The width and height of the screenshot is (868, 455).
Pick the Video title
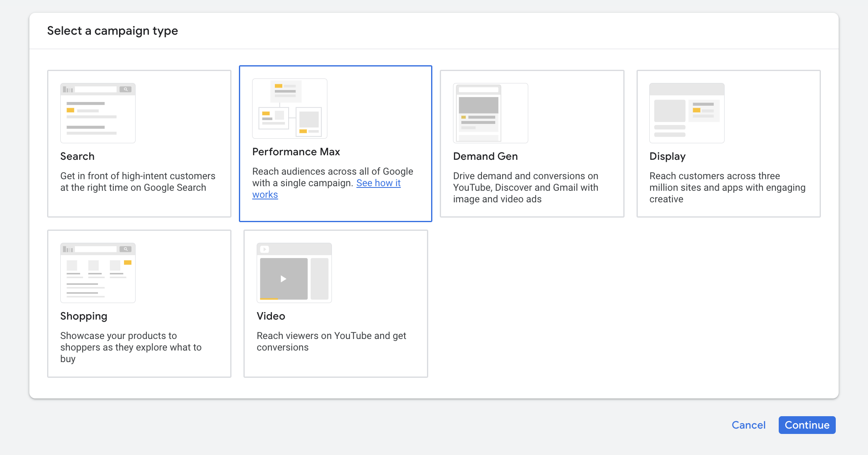pyautogui.click(x=271, y=316)
